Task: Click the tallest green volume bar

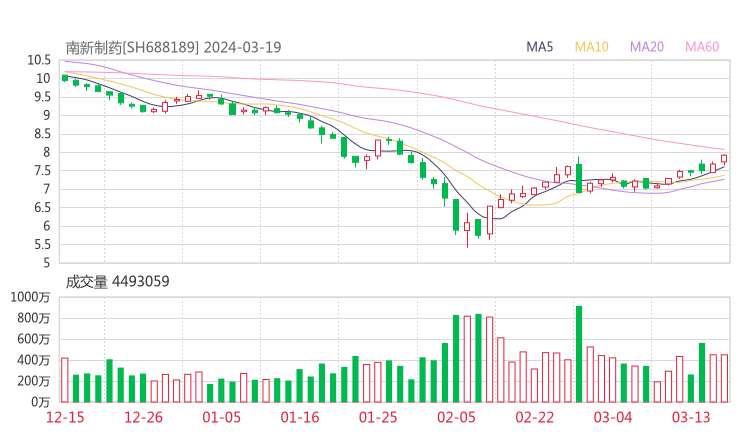Action: point(579,354)
